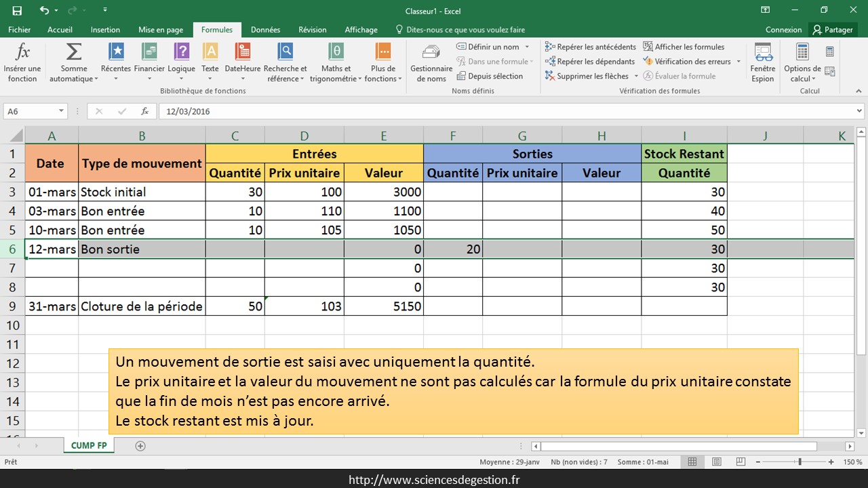868x488 pixels.
Task: Open the Gestionnaire de noms
Action: click(x=431, y=54)
